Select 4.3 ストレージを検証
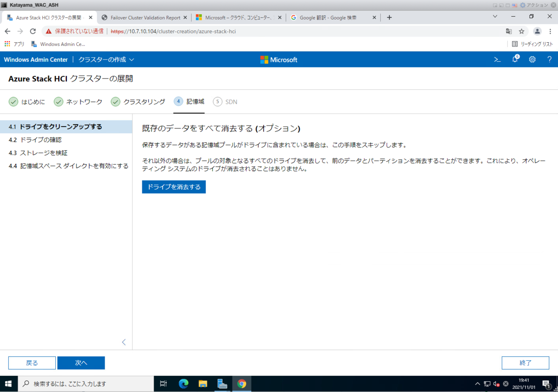This screenshot has width=558, height=392. coord(66,153)
